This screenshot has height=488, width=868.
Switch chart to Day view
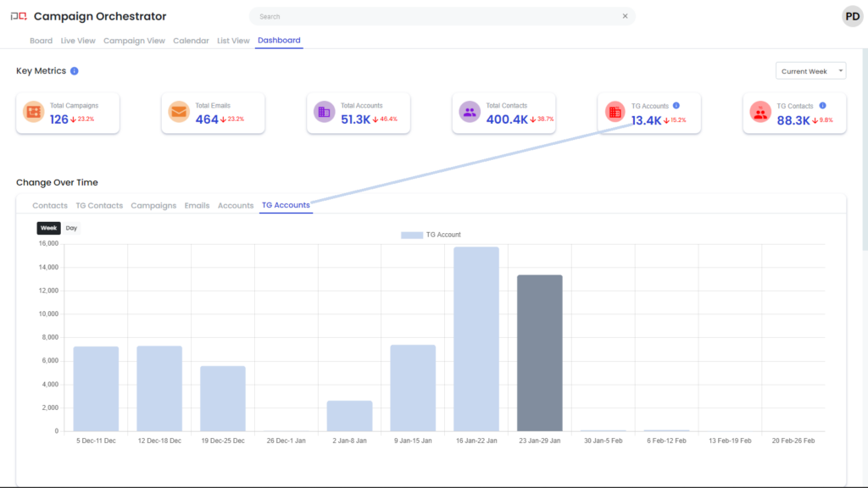72,228
